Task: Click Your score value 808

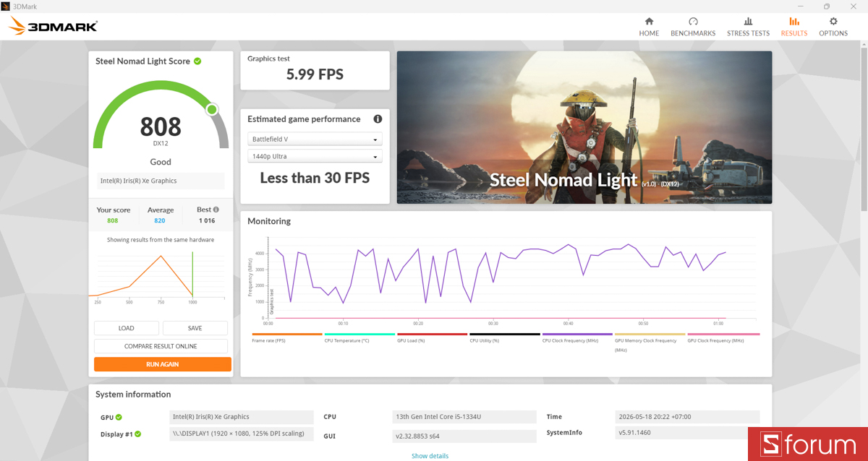Action: (113, 220)
